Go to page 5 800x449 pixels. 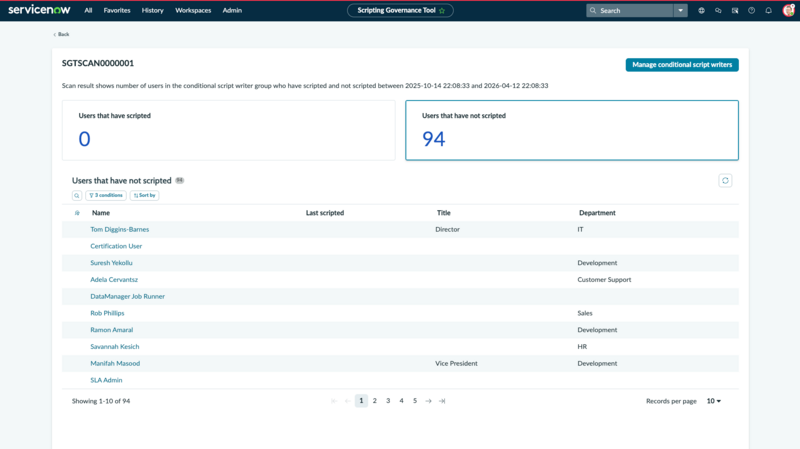(415, 401)
